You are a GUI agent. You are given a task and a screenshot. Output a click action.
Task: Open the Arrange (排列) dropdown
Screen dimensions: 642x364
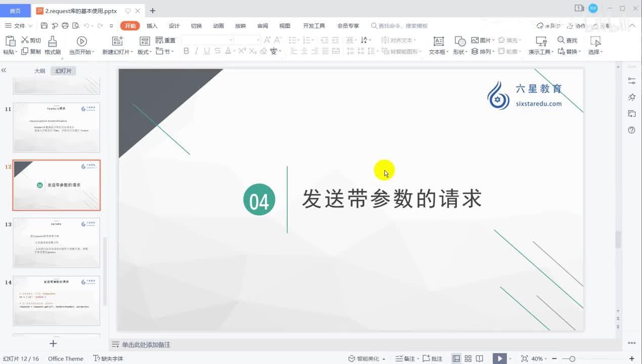click(x=483, y=52)
